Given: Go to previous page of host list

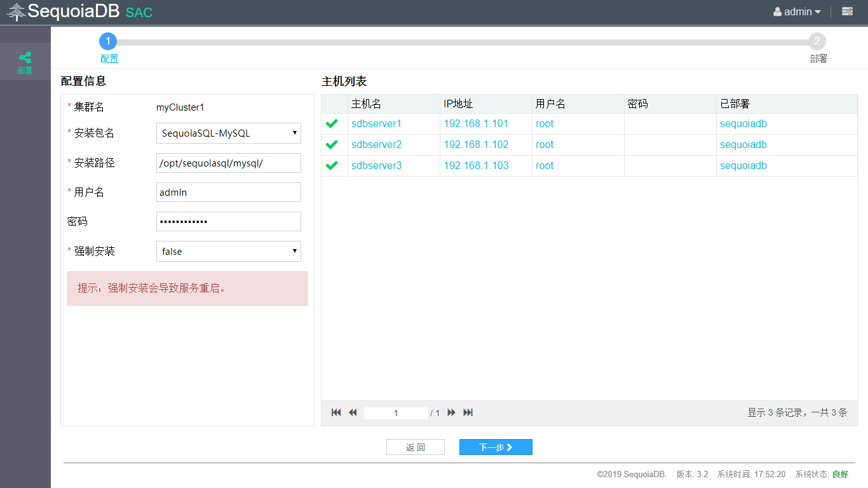Looking at the screenshot, I should [353, 413].
